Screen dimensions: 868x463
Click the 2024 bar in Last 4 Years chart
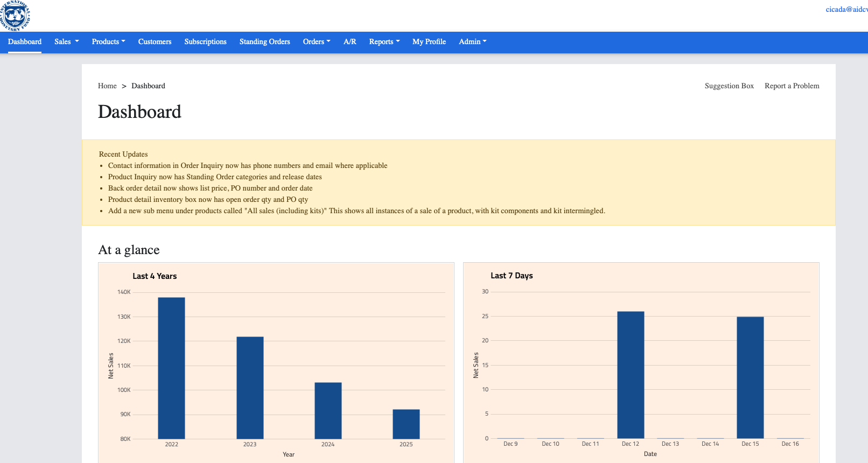coord(328,411)
